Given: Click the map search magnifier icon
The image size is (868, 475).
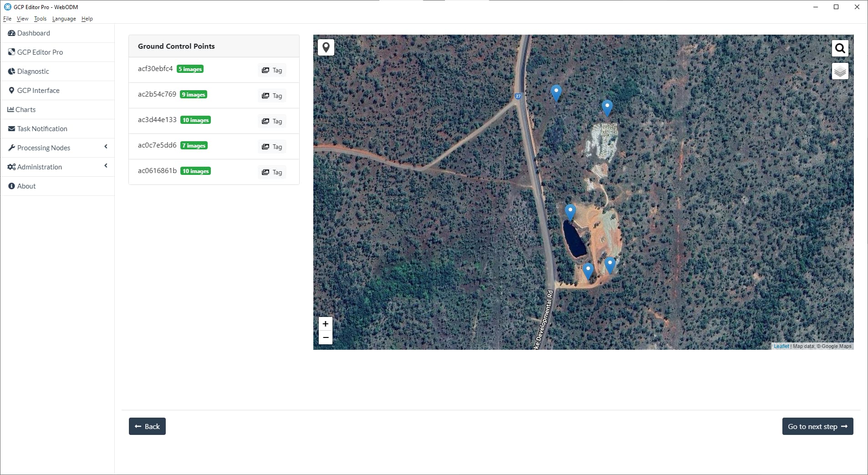Looking at the screenshot, I should tap(840, 48).
